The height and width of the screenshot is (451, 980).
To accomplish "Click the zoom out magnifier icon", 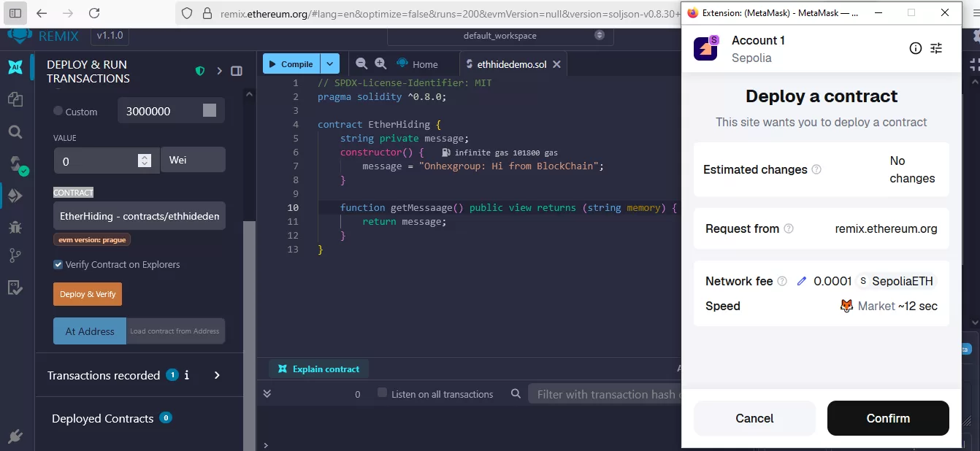I will pos(361,63).
